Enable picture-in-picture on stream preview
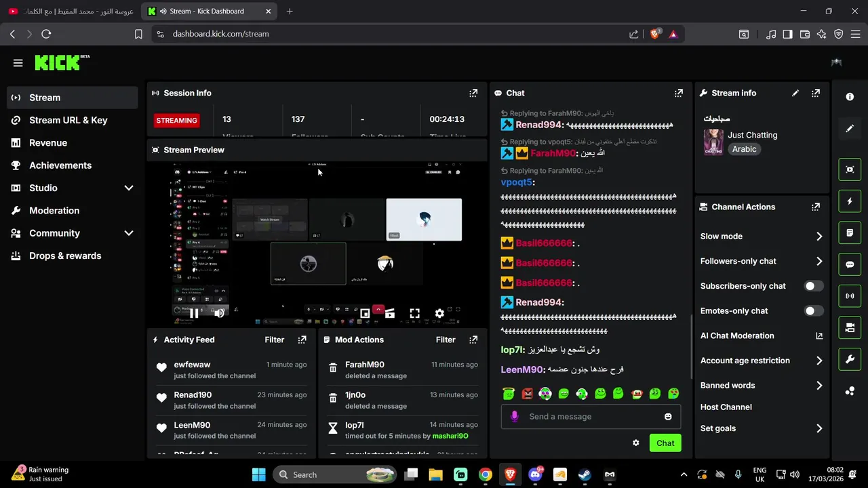Screen dimensions: 868x488 point(365,313)
